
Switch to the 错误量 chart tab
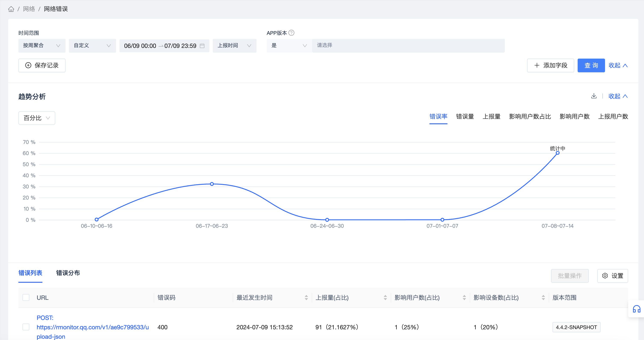465,116
